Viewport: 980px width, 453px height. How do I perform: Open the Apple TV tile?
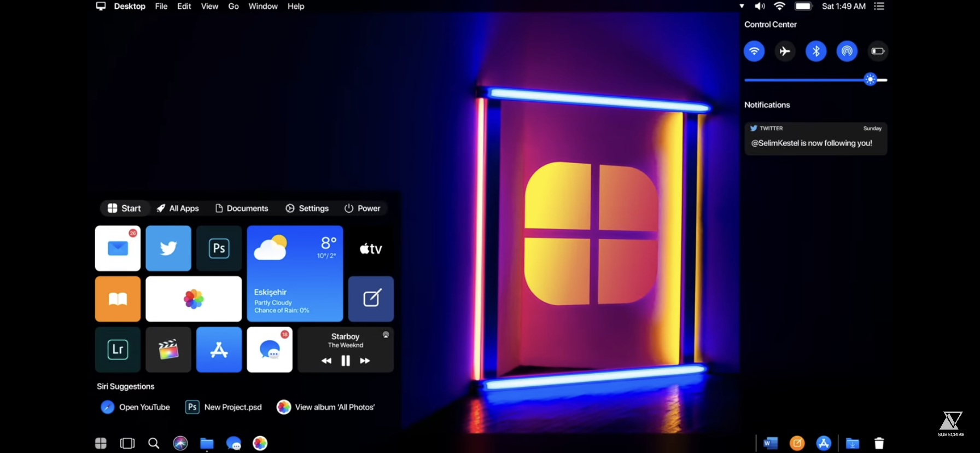pos(371,248)
